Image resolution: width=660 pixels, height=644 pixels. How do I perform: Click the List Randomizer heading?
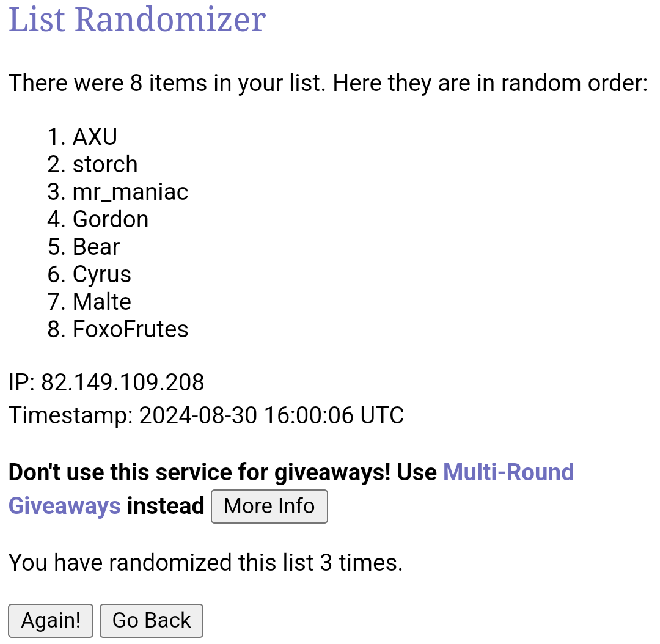click(137, 20)
